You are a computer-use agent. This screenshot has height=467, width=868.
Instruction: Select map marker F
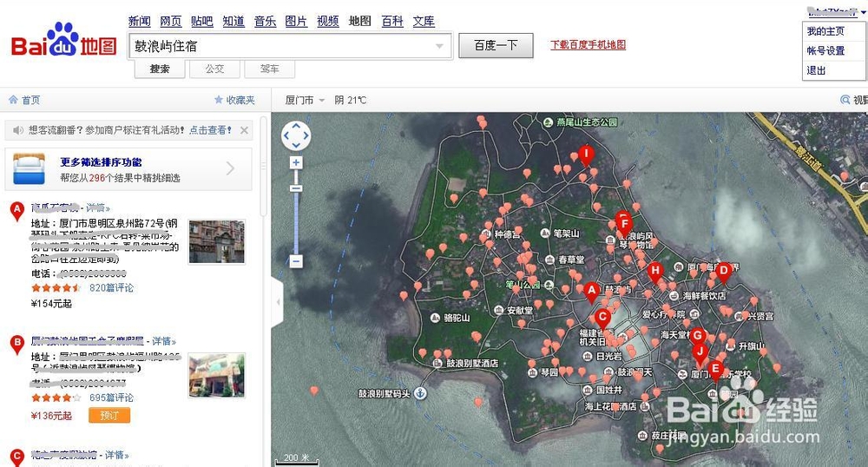[624, 226]
